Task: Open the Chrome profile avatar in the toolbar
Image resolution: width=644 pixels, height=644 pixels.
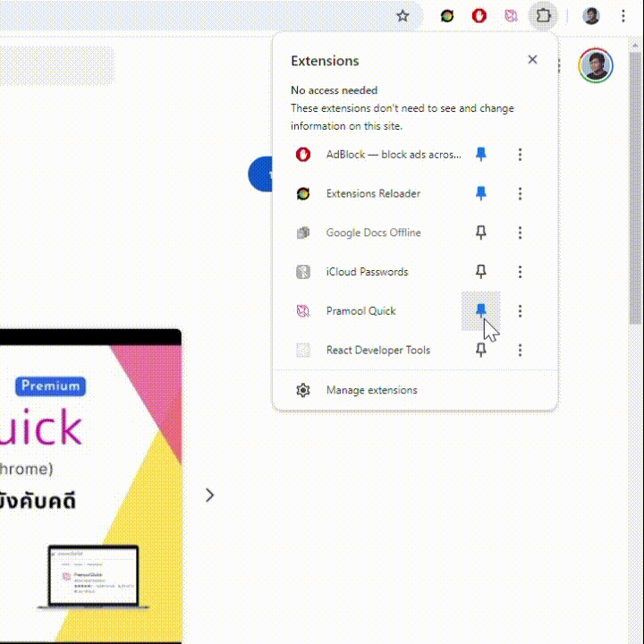Action: pos(591,16)
